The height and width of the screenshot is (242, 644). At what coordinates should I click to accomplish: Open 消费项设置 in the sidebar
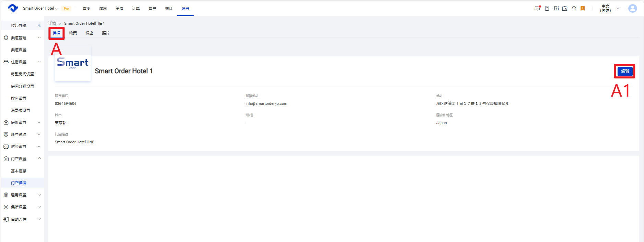pos(20,110)
